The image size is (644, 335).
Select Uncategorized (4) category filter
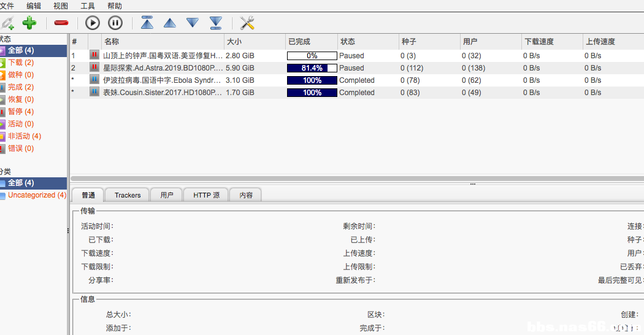pos(36,195)
